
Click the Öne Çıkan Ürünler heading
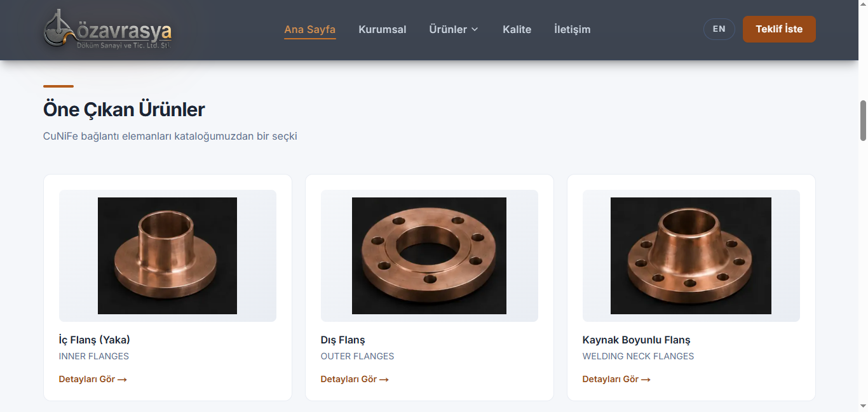point(124,110)
